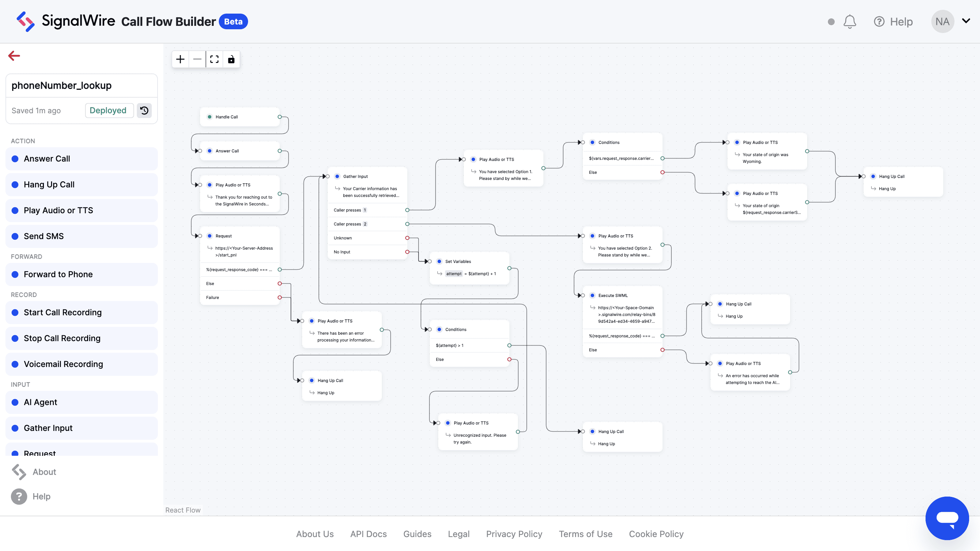Select the 'Unrecognized input' Play Audio node

(478, 432)
